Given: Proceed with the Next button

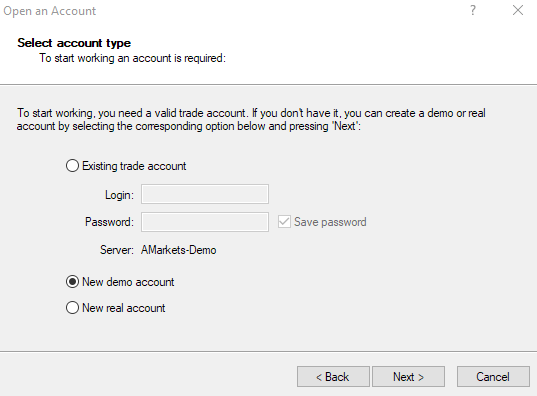Looking at the screenshot, I should tap(408, 377).
